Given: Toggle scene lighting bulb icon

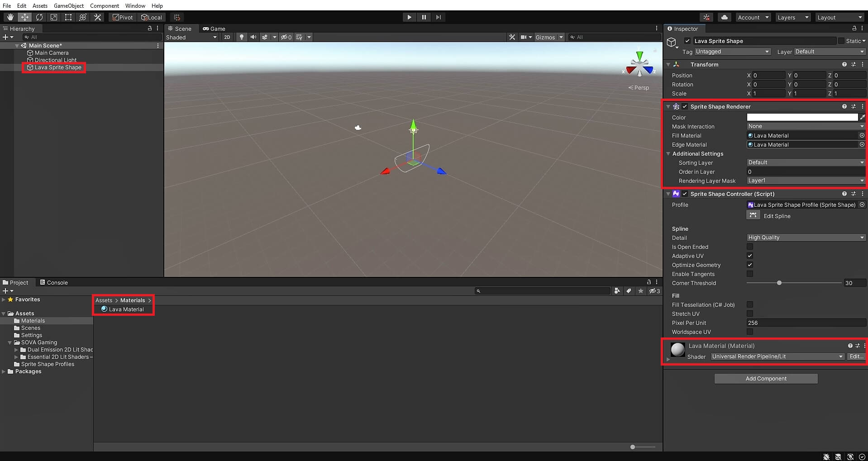Looking at the screenshot, I should [242, 37].
